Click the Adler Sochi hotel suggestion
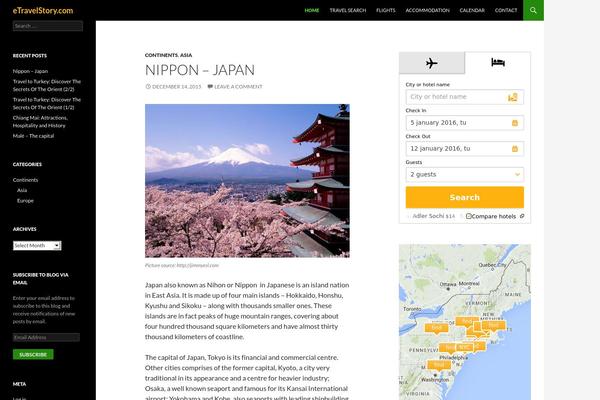Screen dimensions: 600x400 (x=434, y=216)
